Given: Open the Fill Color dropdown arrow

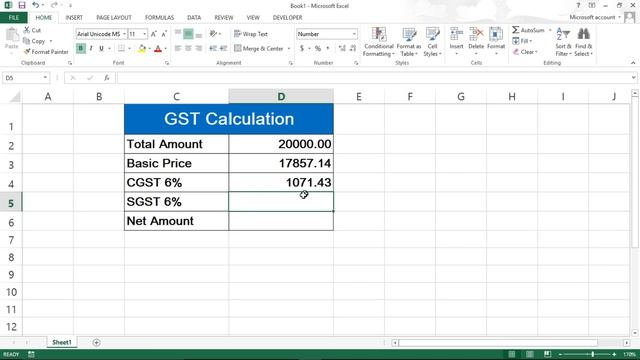Looking at the screenshot, I should coord(150,49).
